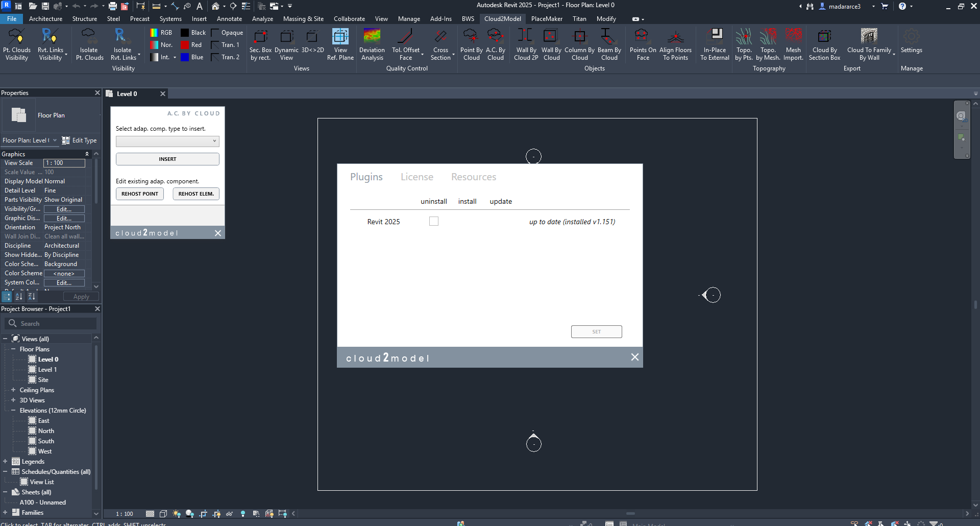
Task: Click in Project Browser search field
Action: [51, 323]
